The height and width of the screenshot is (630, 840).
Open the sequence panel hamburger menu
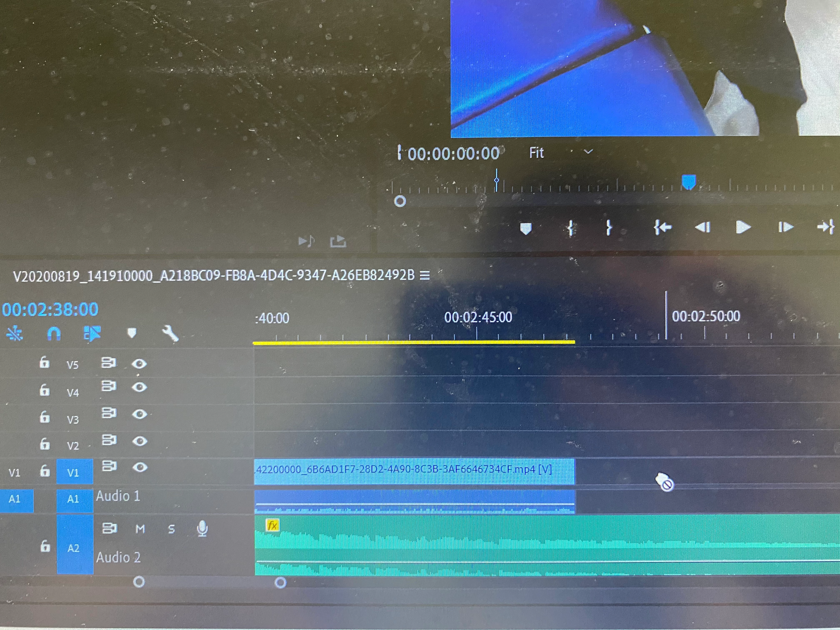point(425,275)
